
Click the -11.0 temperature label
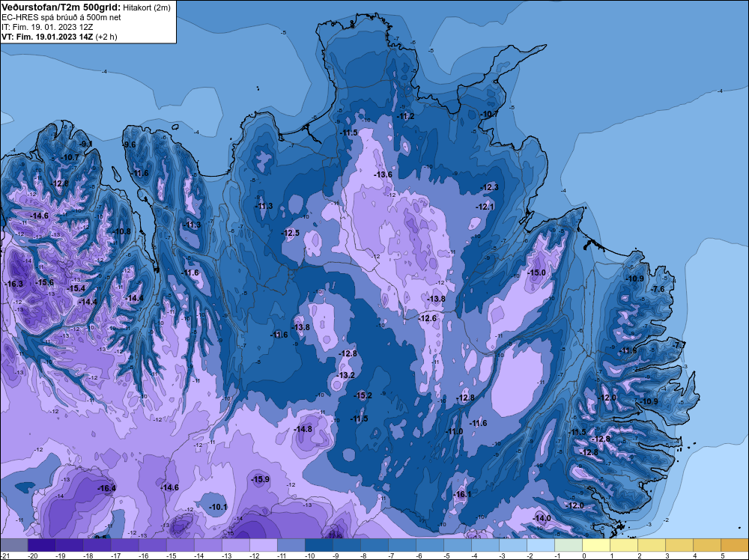tap(454, 431)
